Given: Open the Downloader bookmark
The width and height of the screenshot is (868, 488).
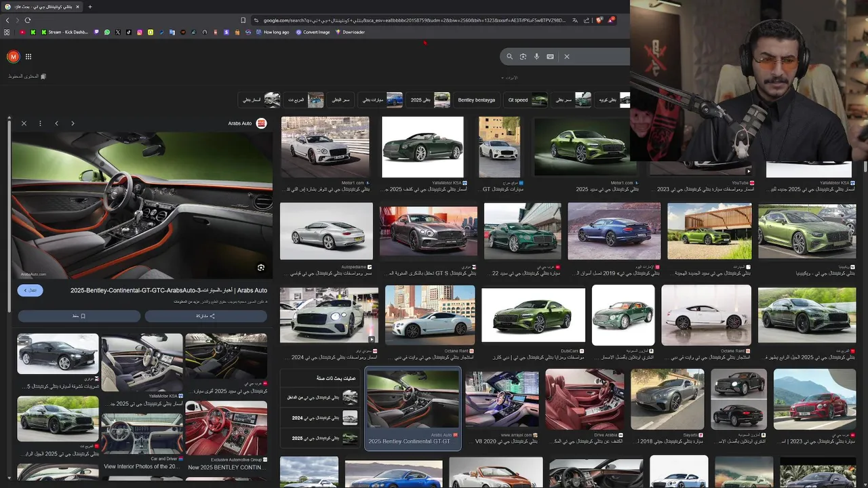Looking at the screenshot, I should (350, 32).
